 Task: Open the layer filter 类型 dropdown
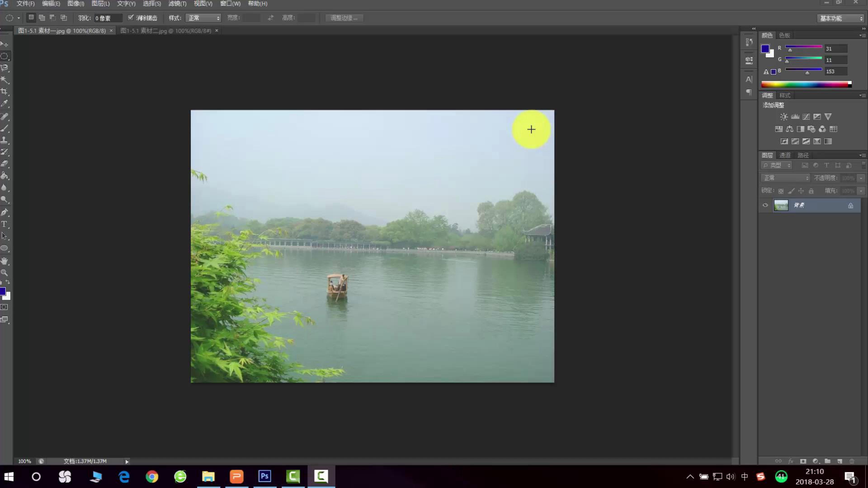pyautogui.click(x=776, y=165)
